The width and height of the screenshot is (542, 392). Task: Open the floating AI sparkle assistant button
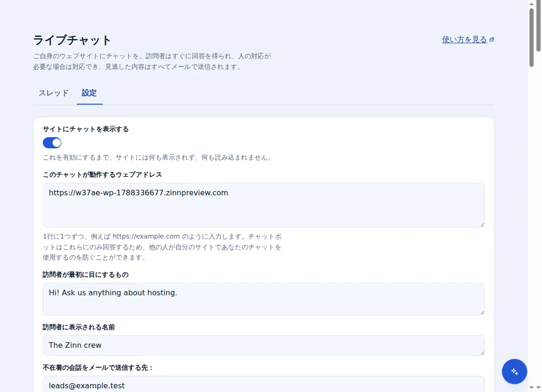point(514,371)
